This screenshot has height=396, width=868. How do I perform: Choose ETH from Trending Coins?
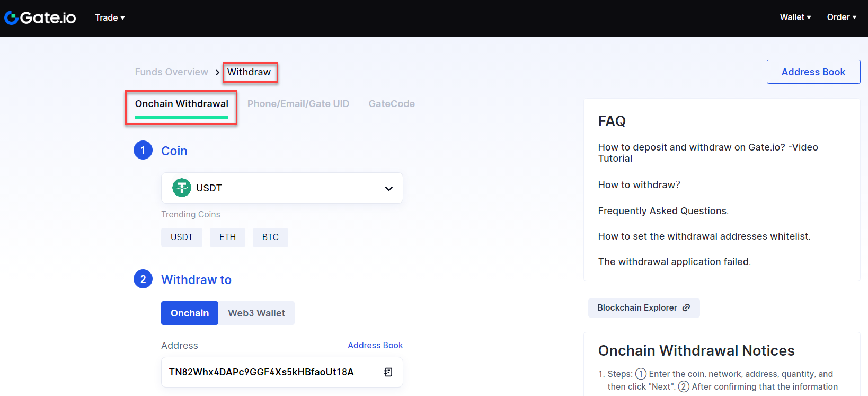click(227, 237)
